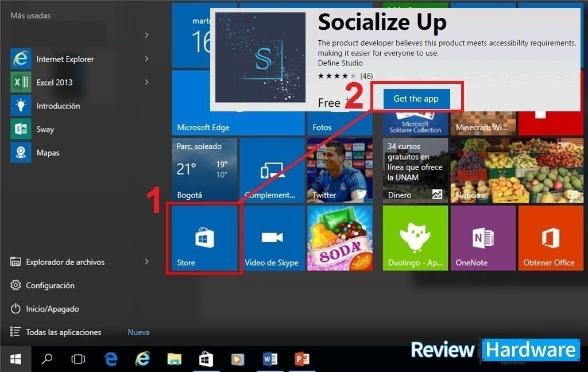Open the Store tile
Image resolution: width=588 pixels, height=372 pixels.
click(204, 238)
